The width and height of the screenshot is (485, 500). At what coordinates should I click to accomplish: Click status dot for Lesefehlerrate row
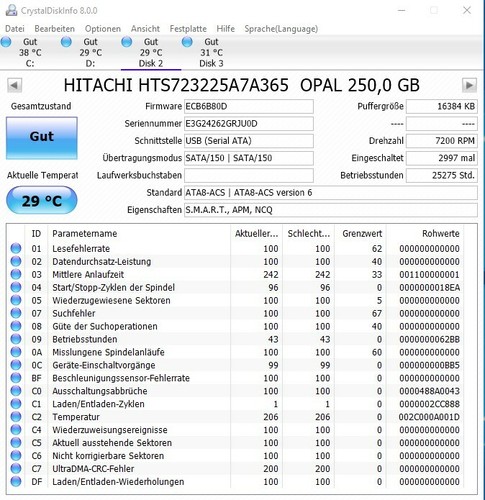[x=16, y=248]
